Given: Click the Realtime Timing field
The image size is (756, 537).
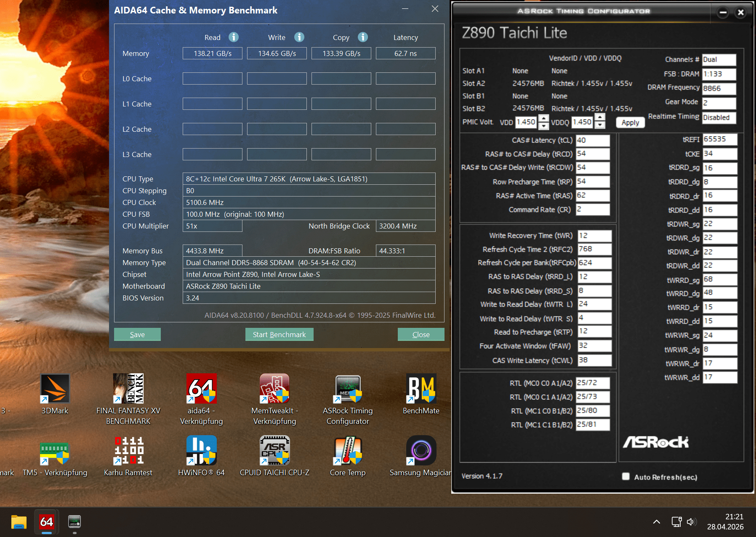Looking at the screenshot, I should click(x=719, y=117).
